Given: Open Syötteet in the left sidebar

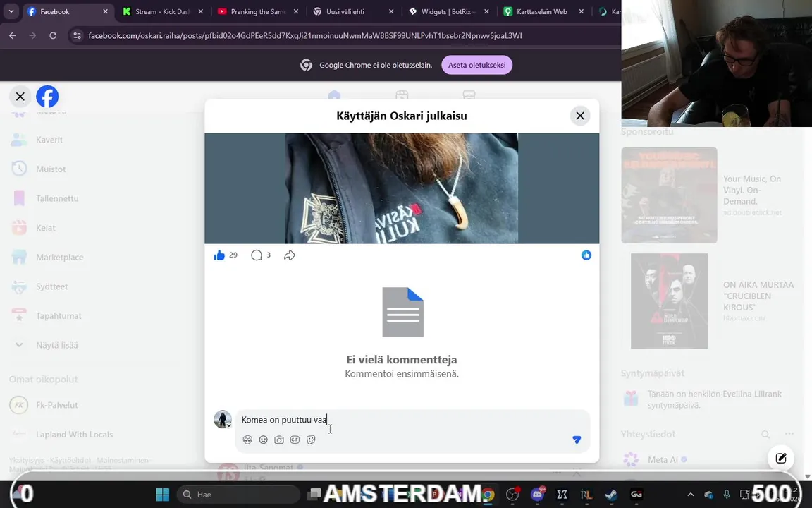Looking at the screenshot, I should click(x=51, y=286).
